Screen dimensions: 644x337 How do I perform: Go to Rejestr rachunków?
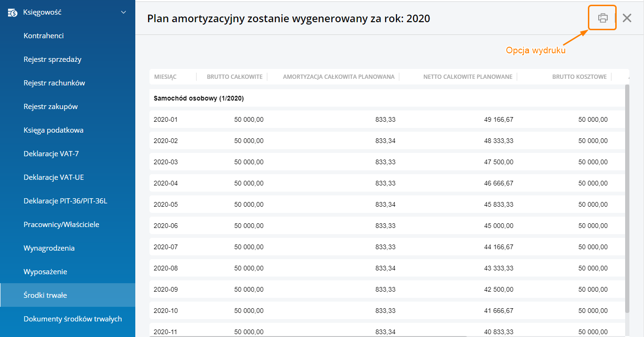click(x=54, y=83)
